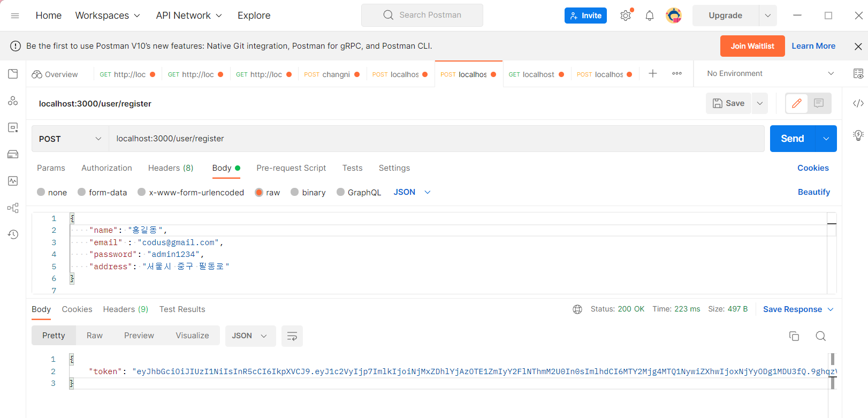Viewport: 868px width, 418px height.
Task: Open the comments icon
Action: coord(819,103)
